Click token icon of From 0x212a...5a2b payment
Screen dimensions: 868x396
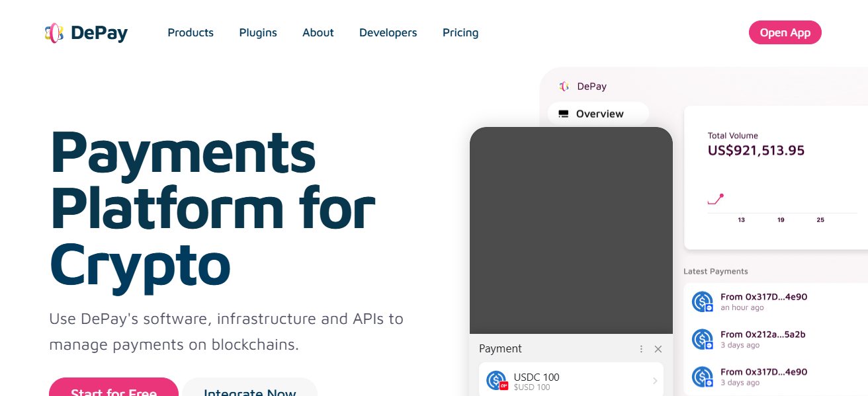pos(702,339)
